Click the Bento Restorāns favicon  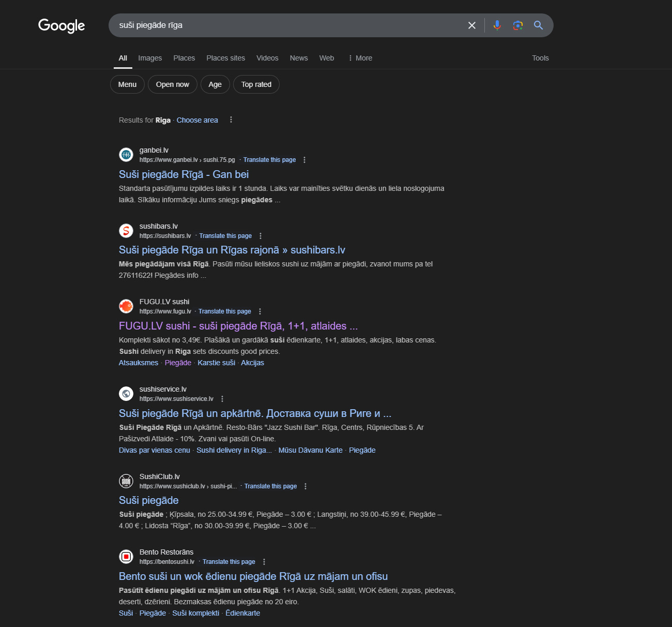[126, 556]
